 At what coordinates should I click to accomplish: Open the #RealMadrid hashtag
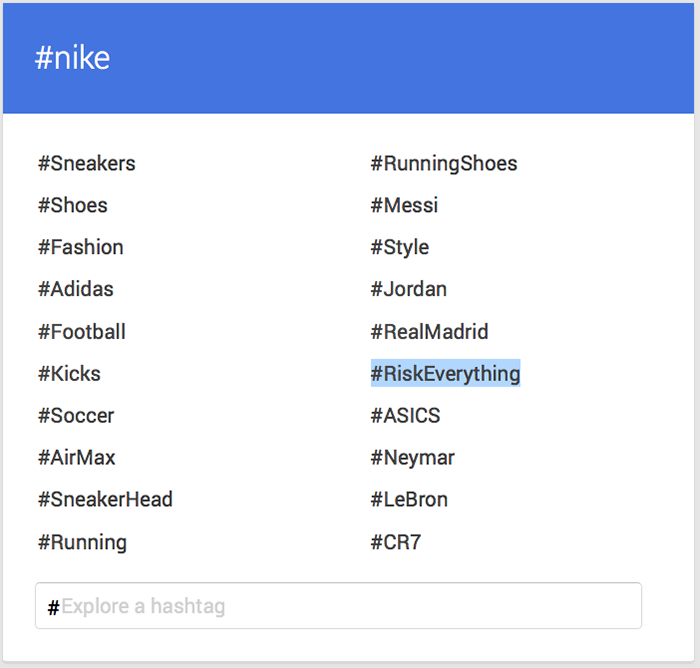pos(429,332)
